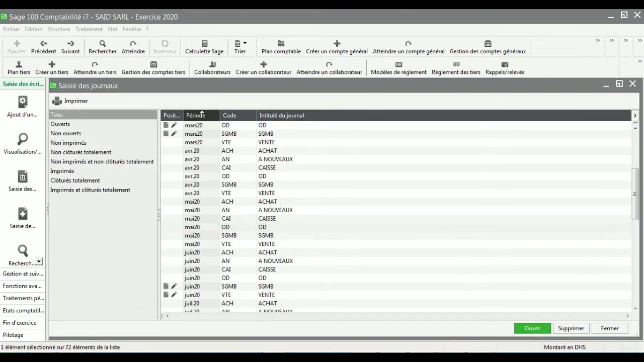This screenshot has height=362, width=644.
Task: Expand columns with header right arrow
Action: click(x=635, y=116)
